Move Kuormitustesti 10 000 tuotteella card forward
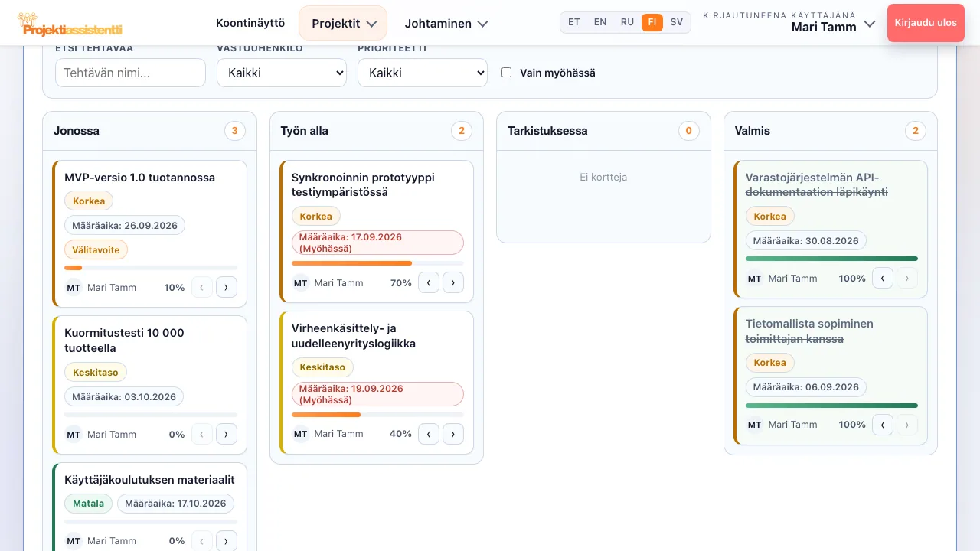The width and height of the screenshot is (980, 551). (227, 434)
